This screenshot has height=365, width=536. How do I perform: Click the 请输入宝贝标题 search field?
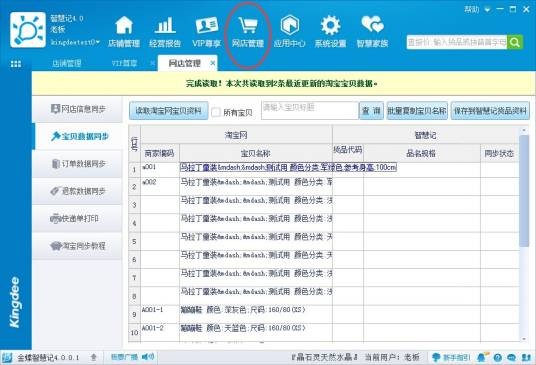point(310,110)
